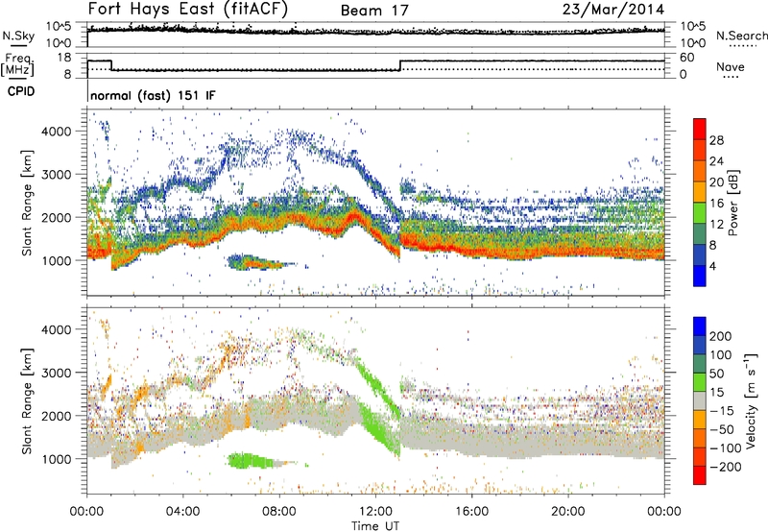Click the '100' value on velocity scale
Image resolution: width=768 pixels, height=532 pixels.
coord(721,355)
